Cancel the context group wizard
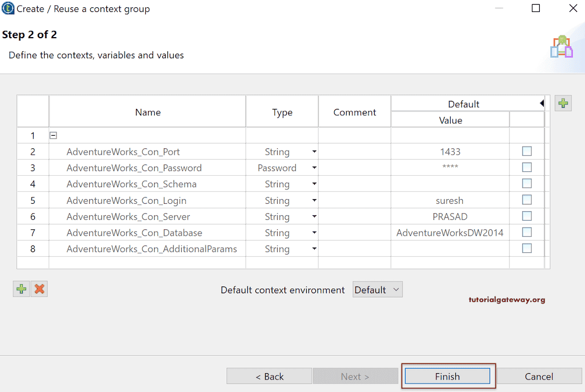Viewport: 585px width, 392px height. pos(539,377)
